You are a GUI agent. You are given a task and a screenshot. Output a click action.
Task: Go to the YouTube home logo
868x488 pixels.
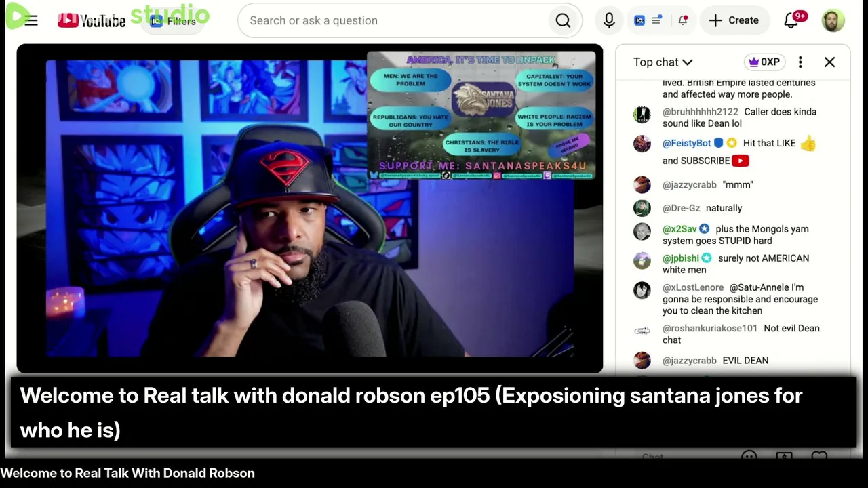click(x=92, y=20)
